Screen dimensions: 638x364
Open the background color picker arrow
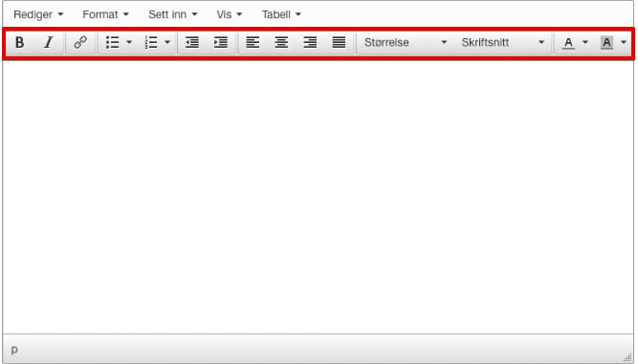624,42
